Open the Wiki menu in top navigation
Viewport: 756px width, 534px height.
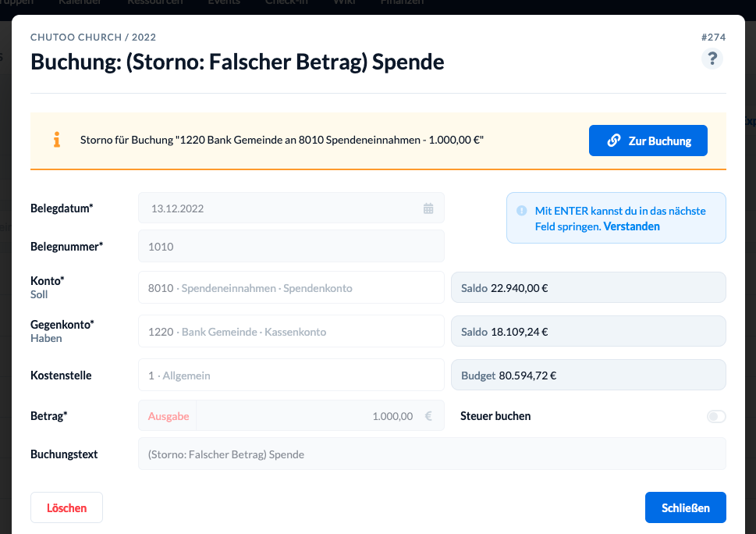click(344, 2)
